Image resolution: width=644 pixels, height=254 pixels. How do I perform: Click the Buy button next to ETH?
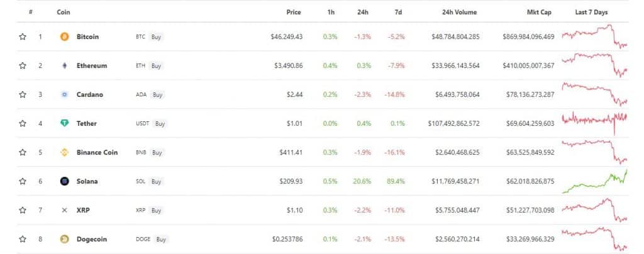[156, 65]
